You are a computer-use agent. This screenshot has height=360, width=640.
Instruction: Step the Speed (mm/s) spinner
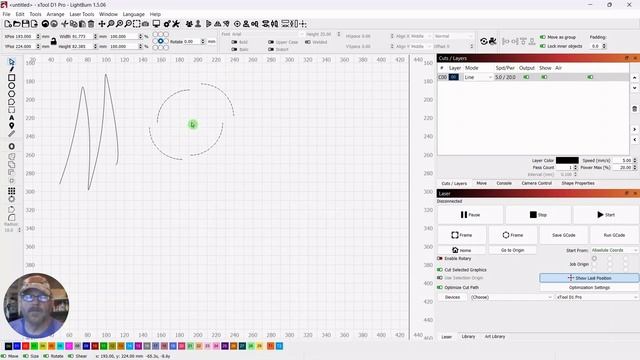(x=635, y=160)
